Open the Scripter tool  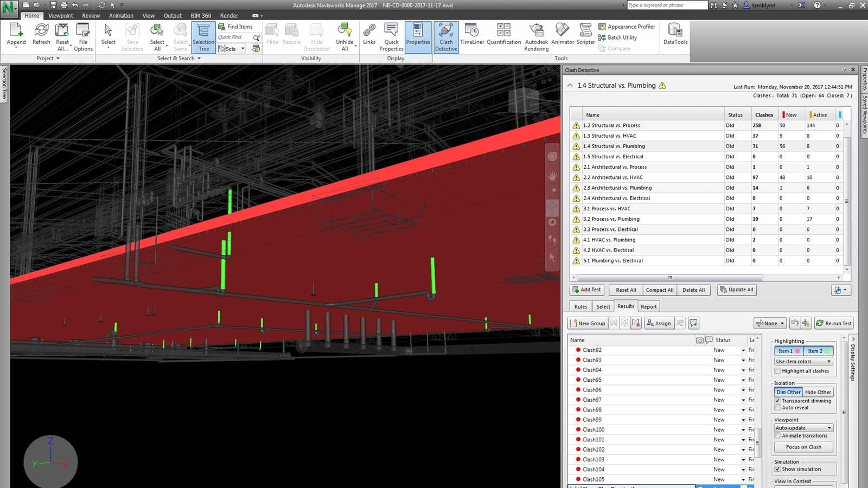585,34
